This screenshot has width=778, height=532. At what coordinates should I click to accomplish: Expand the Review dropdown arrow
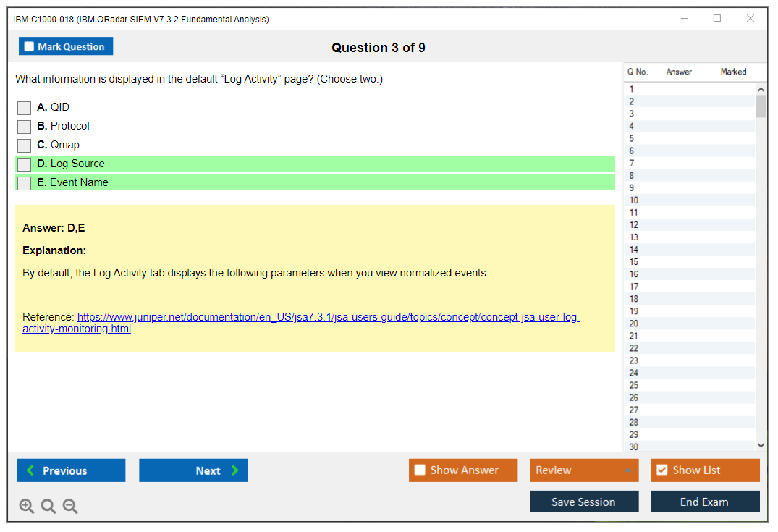click(x=627, y=470)
